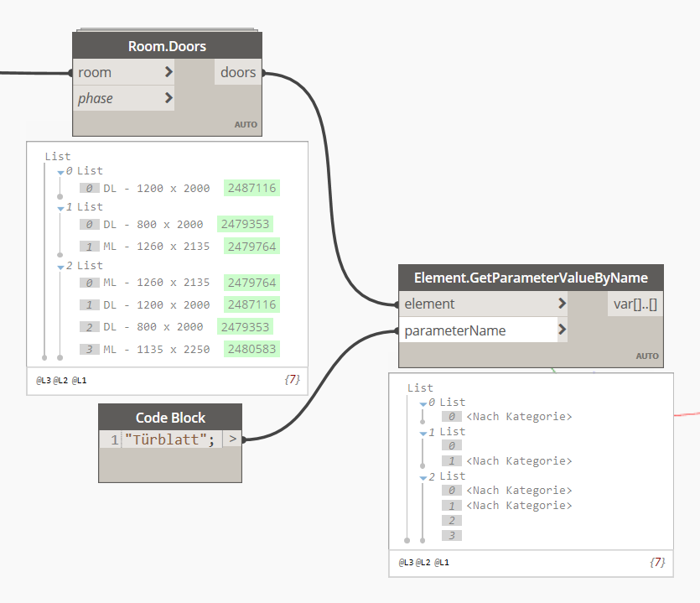This screenshot has width=700, height=603.
Task: Click the var[]..[] output port
Action: pos(634,304)
